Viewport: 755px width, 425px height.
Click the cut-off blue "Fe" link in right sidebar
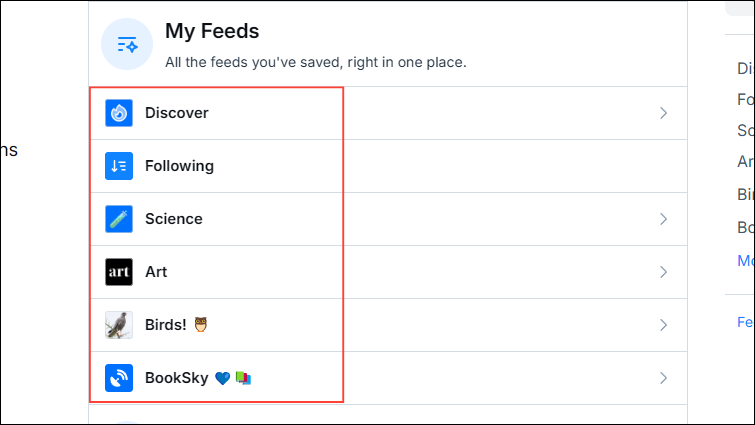pos(746,322)
